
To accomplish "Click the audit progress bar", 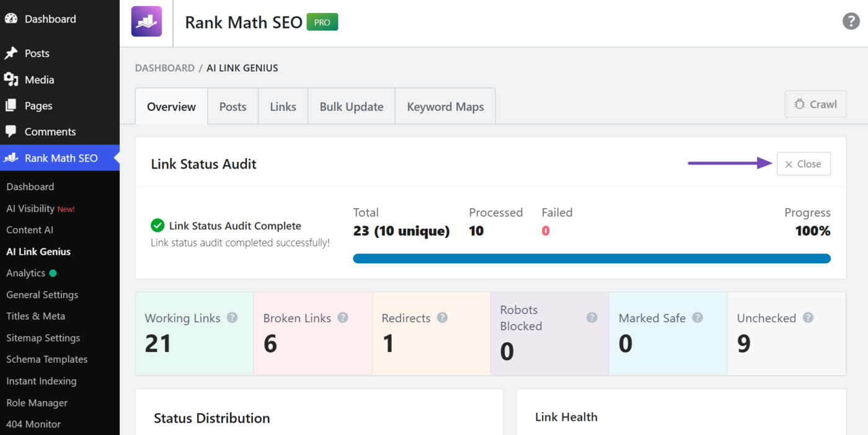I will (592, 258).
